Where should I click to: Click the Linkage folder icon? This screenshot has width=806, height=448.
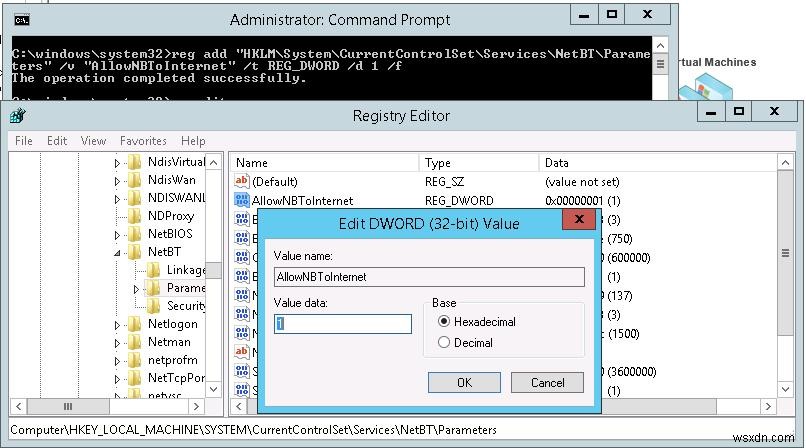coord(153,270)
